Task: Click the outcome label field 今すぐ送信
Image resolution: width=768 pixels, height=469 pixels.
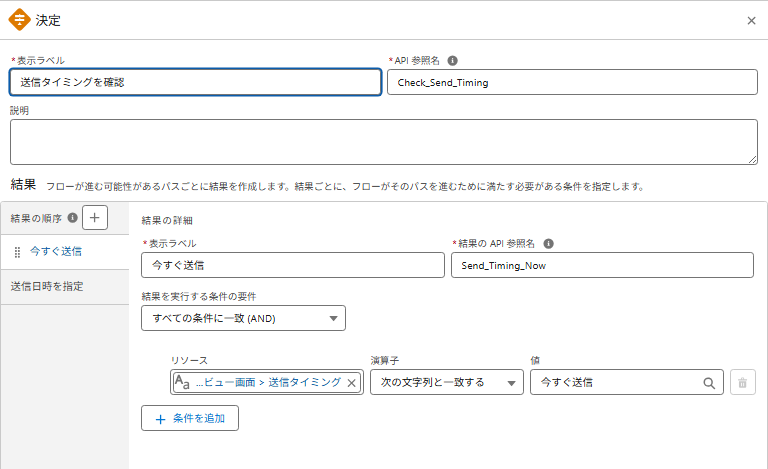Action: (x=292, y=264)
